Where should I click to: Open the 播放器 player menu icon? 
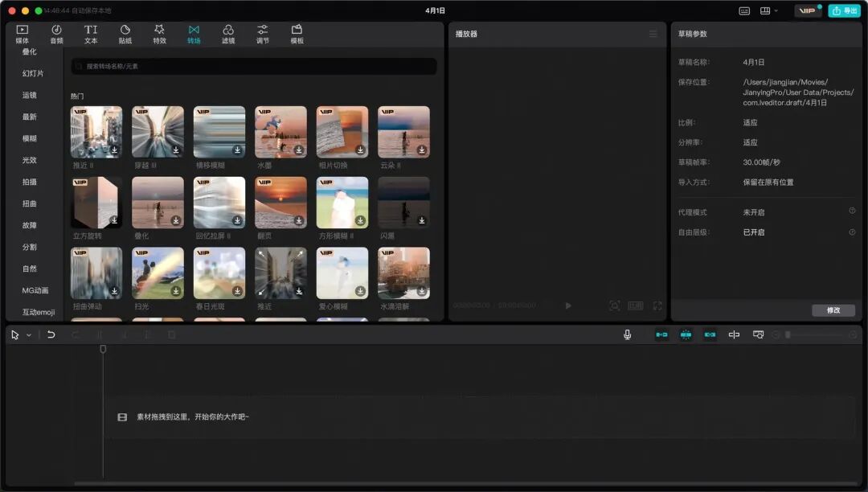(653, 34)
